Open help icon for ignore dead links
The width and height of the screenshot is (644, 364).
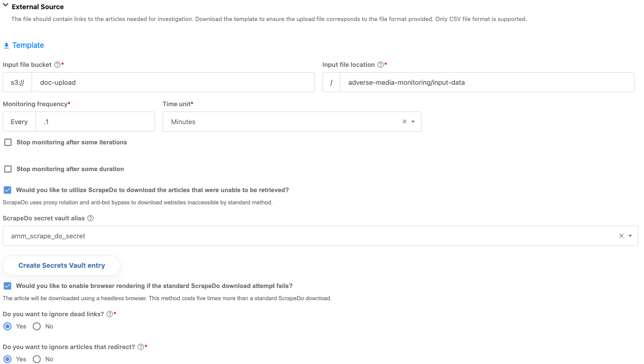coord(110,314)
